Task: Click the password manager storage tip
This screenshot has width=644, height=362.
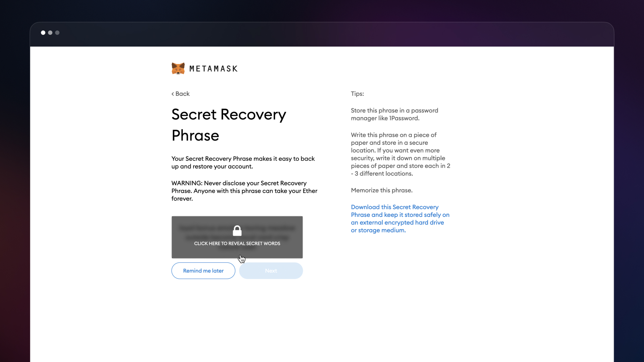Action: point(394,114)
